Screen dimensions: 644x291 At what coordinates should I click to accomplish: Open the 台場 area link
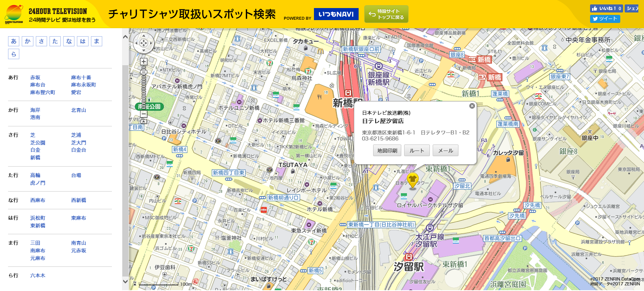pyautogui.click(x=76, y=175)
